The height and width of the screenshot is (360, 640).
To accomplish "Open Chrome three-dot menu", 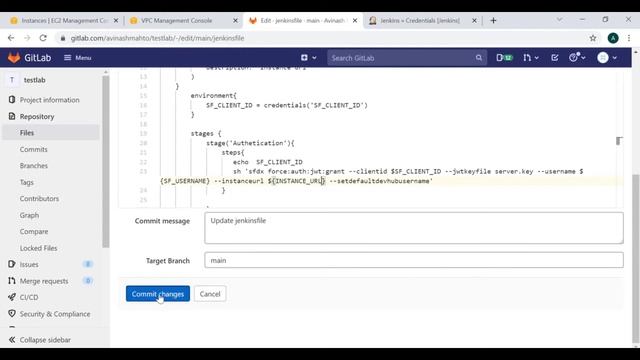I will pyautogui.click(x=629, y=38).
